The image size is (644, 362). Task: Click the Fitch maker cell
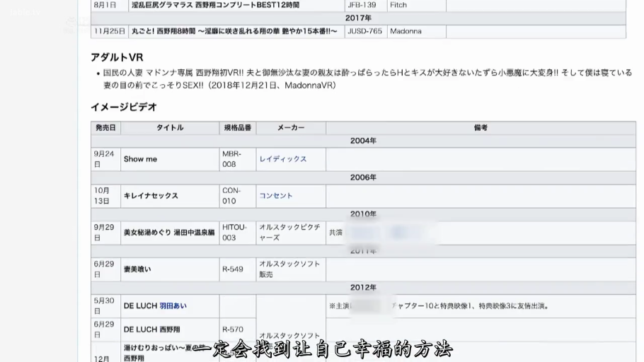point(400,5)
